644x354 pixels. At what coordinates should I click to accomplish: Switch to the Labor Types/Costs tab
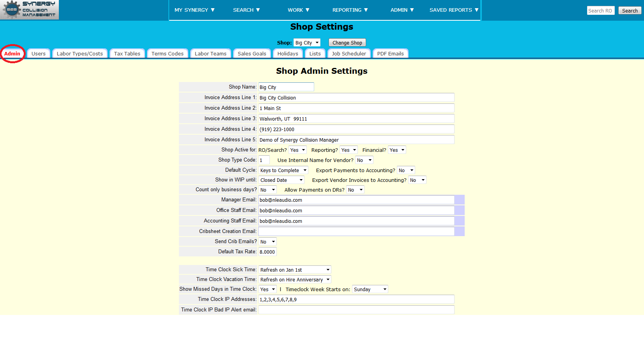pos(80,53)
